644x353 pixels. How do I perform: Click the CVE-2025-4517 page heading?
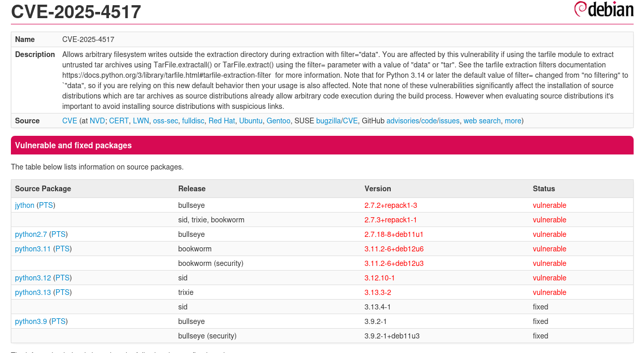76,11
